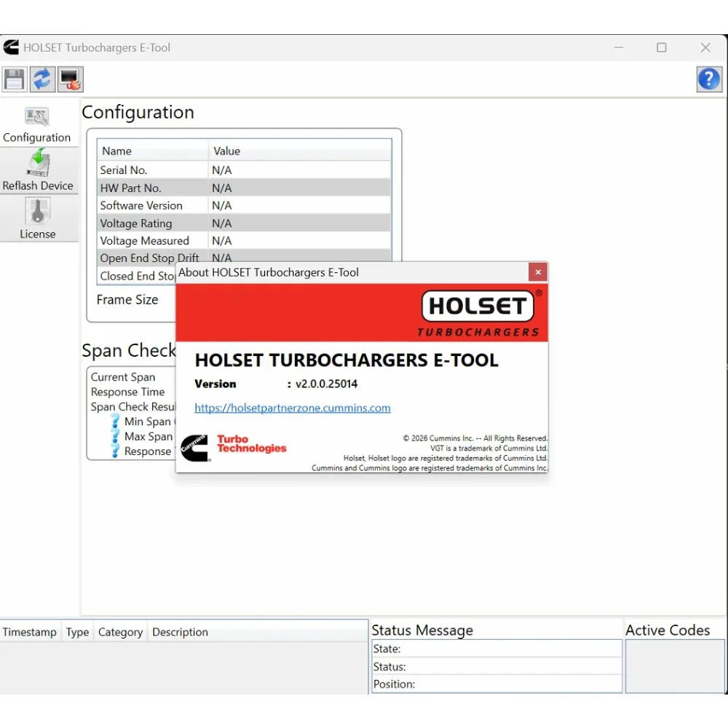Click the Response question mark icon

(115, 451)
